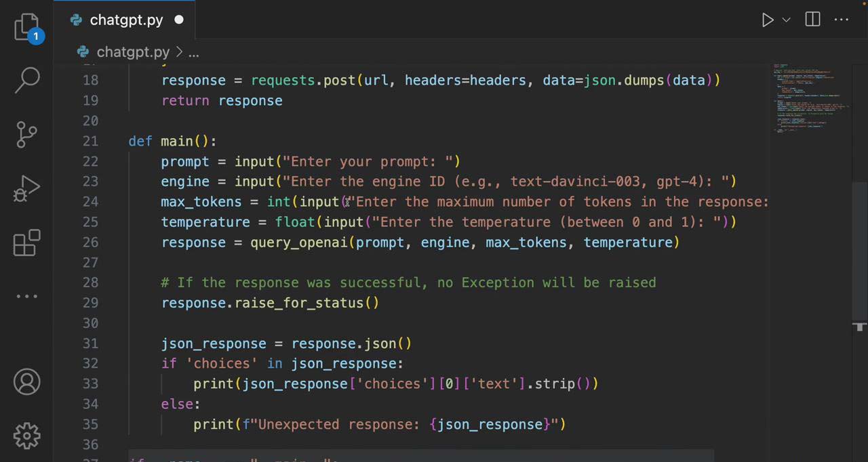
Task: Open the editor more actions menu
Action: [x=842, y=20]
